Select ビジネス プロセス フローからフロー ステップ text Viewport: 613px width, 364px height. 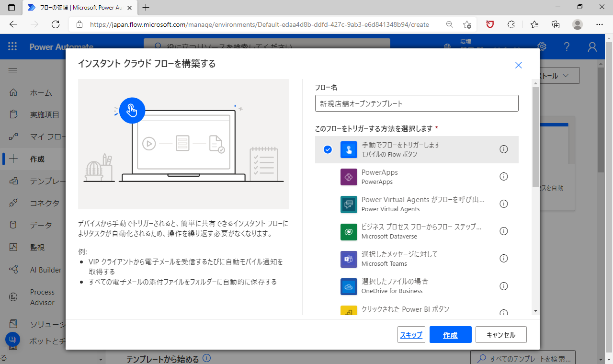[x=421, y=227]
